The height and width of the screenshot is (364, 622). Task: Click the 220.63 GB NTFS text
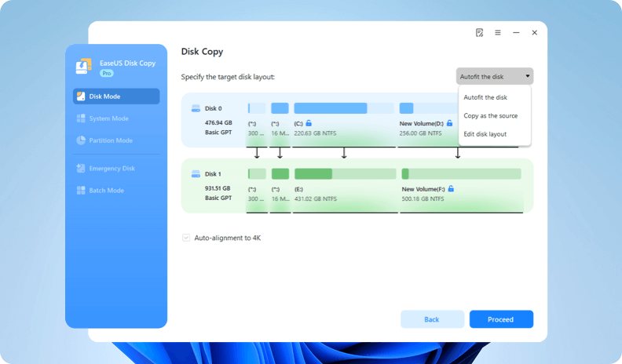(315, 133)
